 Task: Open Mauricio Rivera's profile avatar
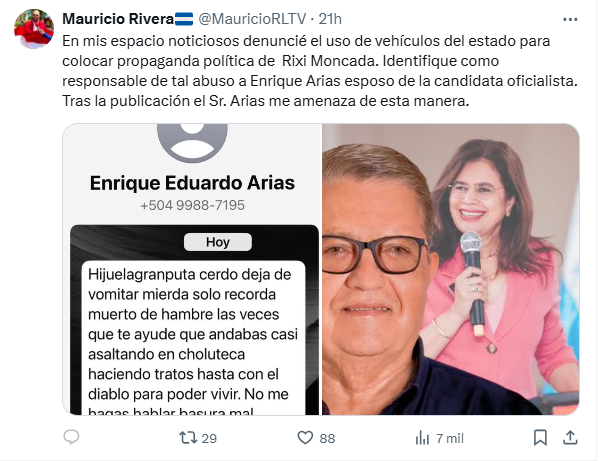pos(34,29)
